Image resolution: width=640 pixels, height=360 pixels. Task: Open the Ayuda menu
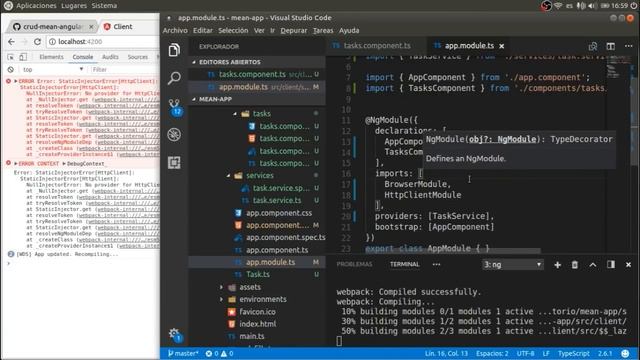pos(349,31)
